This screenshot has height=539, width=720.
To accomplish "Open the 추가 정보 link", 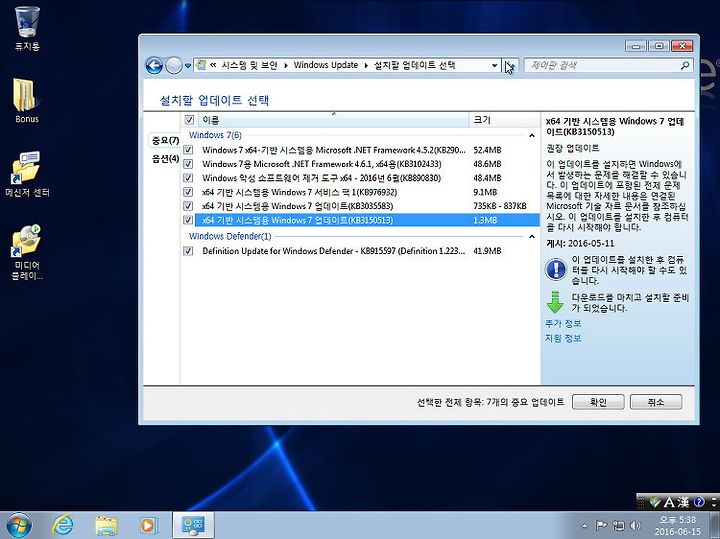I will (x=562, y=324).
